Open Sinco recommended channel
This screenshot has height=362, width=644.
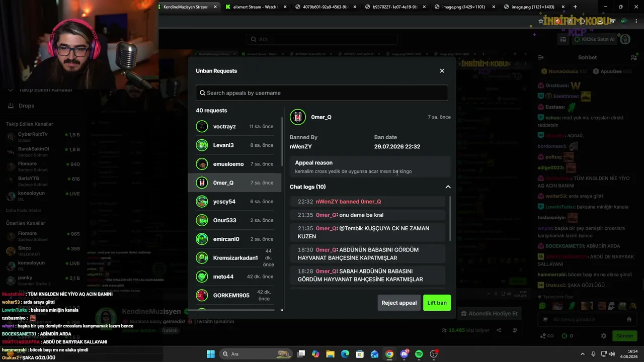coord(43,251)
